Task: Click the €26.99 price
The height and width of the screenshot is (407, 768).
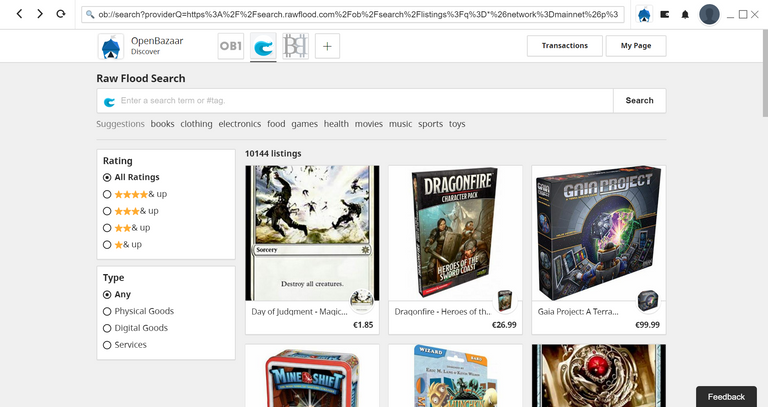Action: click(504, 325)
